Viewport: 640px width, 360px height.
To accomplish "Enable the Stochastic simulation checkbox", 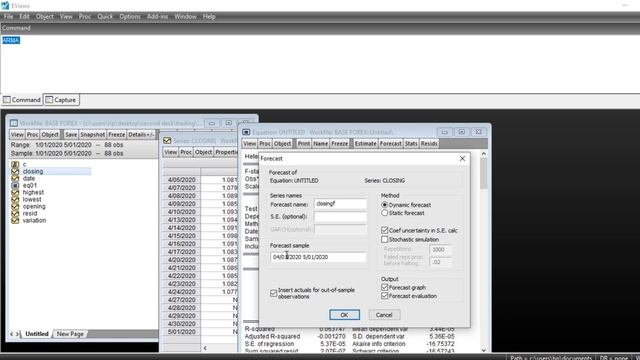I will [x=384, y=239].
